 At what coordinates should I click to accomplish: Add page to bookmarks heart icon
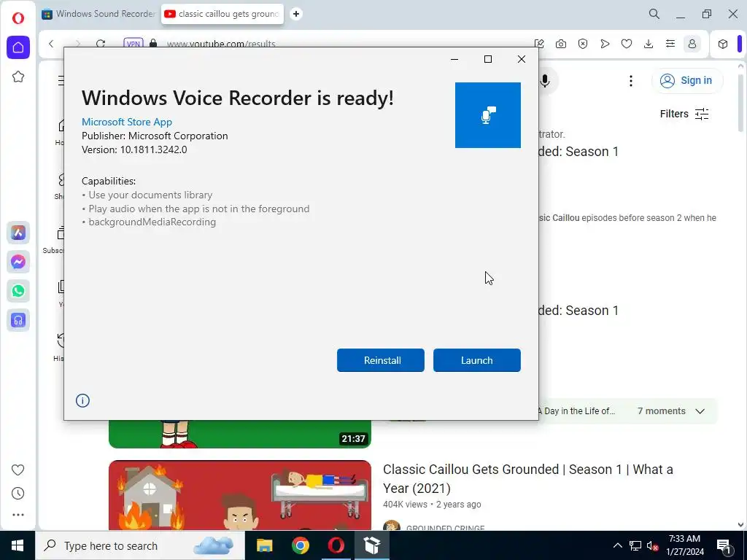pos(627,44)
